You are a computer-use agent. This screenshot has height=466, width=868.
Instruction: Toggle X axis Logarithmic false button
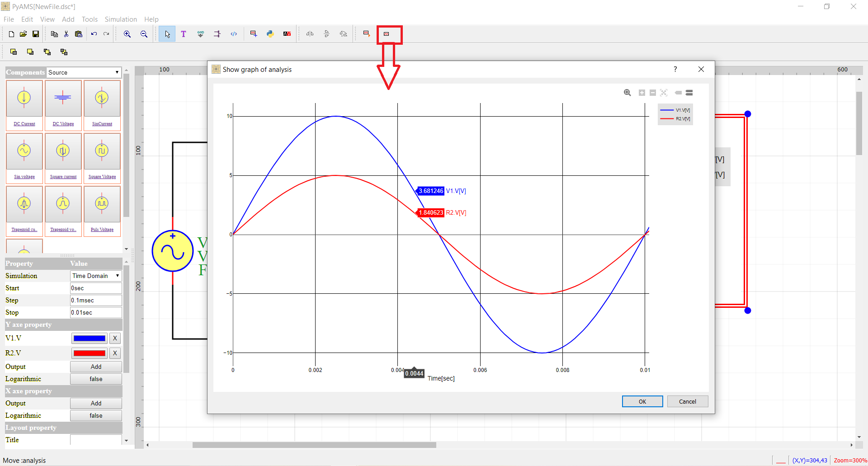(96, 415)
